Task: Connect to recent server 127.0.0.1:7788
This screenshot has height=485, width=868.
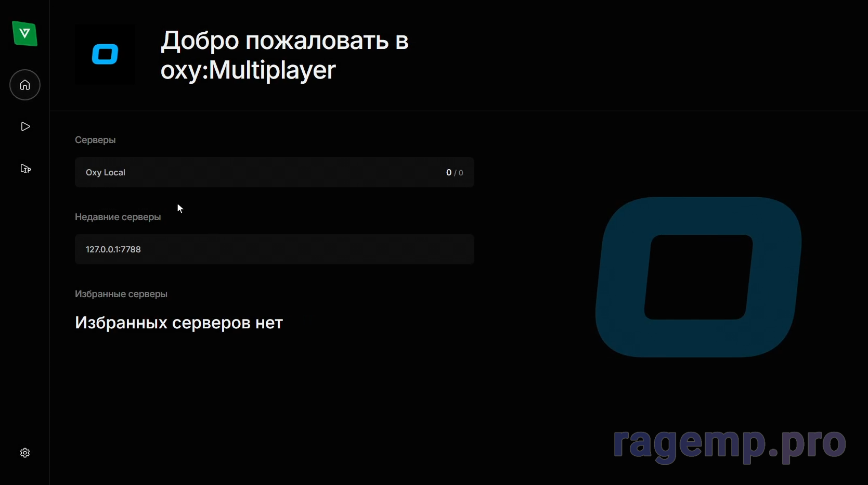Action: [275, 249]
